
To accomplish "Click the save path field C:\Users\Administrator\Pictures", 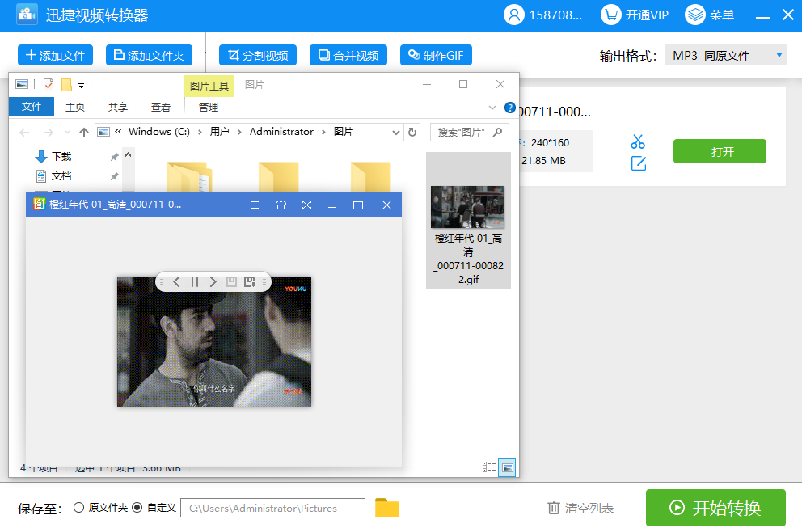I will [272, 508].
